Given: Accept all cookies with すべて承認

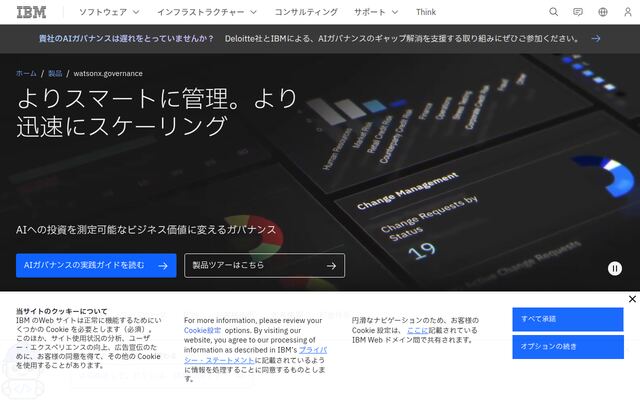Looking at the screenshot, I should [x=568, y=319].
